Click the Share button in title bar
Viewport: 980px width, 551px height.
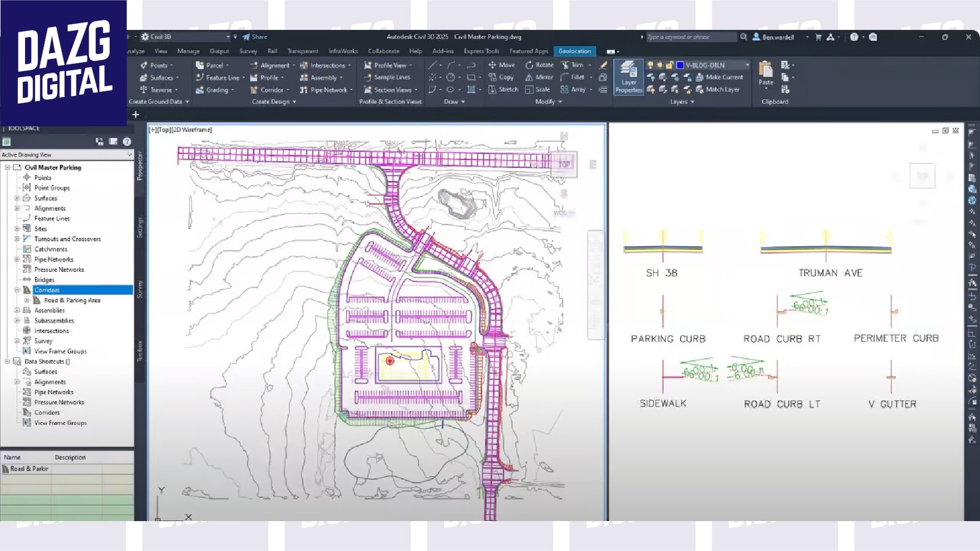(x=255, y=37)
